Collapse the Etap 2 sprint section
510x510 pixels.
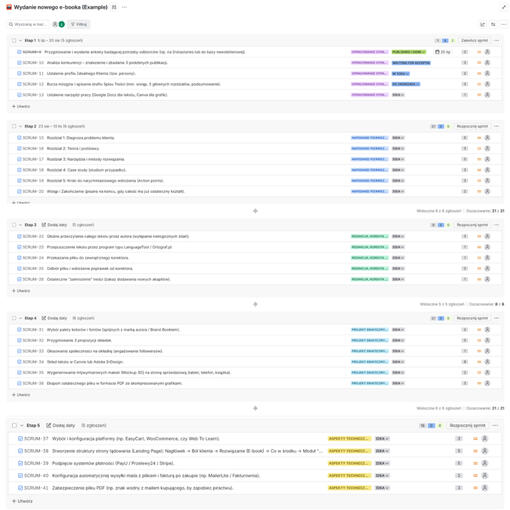[20, 126]
